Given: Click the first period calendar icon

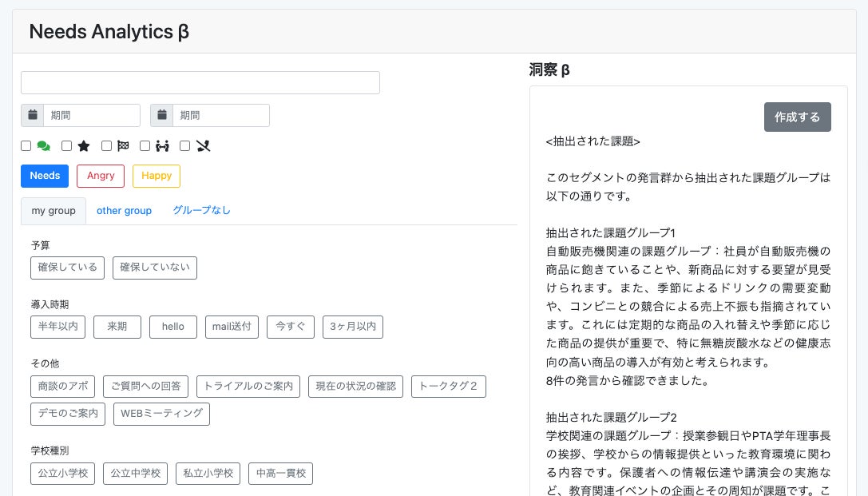Looking at the screenshot, I should (x=33, y=115).
